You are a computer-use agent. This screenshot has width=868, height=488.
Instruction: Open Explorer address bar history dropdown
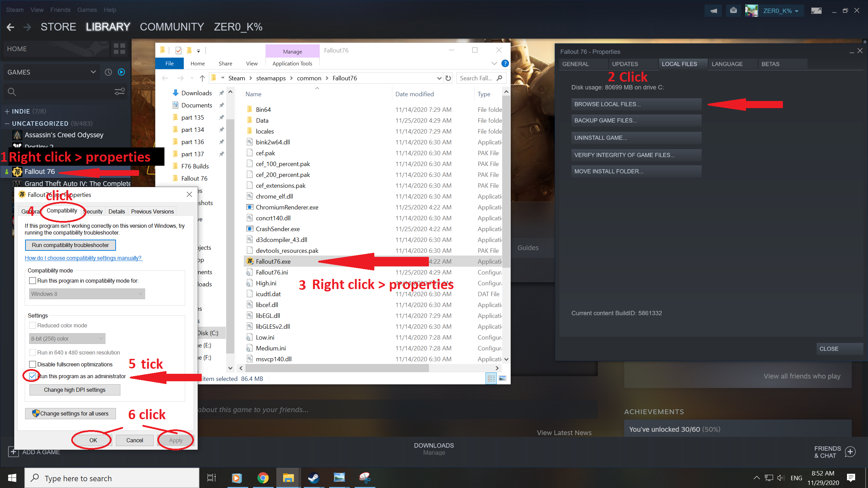point(439,78)
